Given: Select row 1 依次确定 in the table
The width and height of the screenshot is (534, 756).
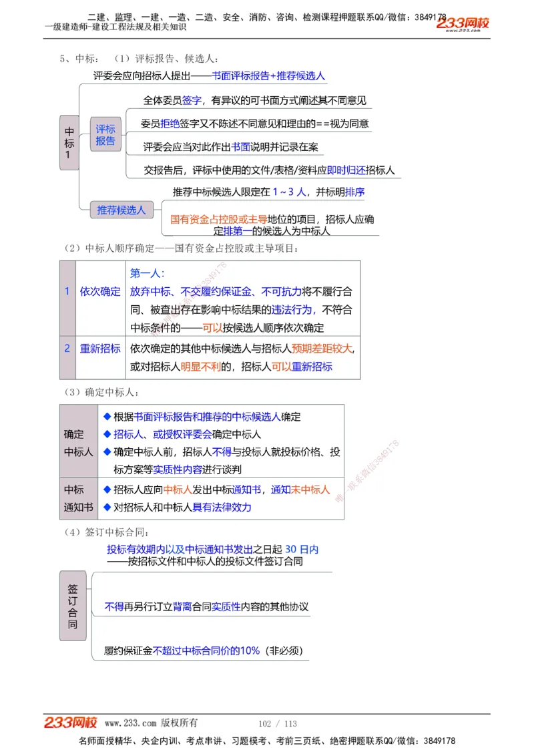Looking at the screenshot, I should pyautogui.click(x=100, y=292).
